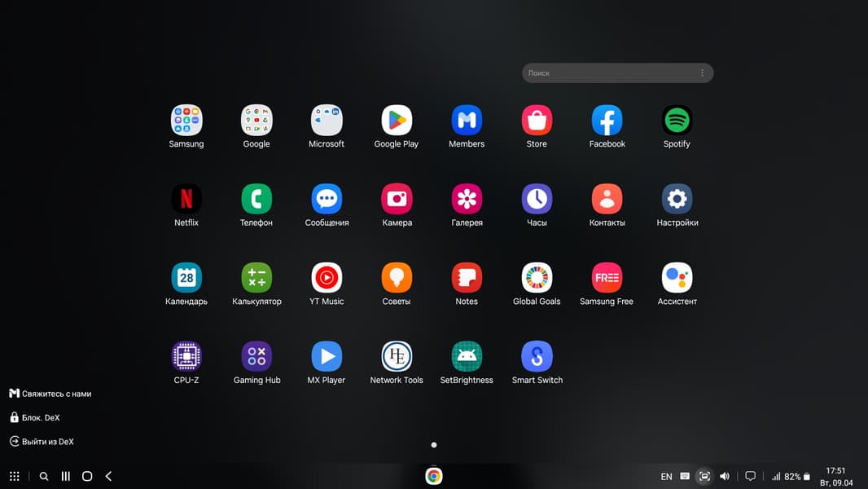
Task: Launch Spotify
Action: pyautogui.click(x=677, y=120)
